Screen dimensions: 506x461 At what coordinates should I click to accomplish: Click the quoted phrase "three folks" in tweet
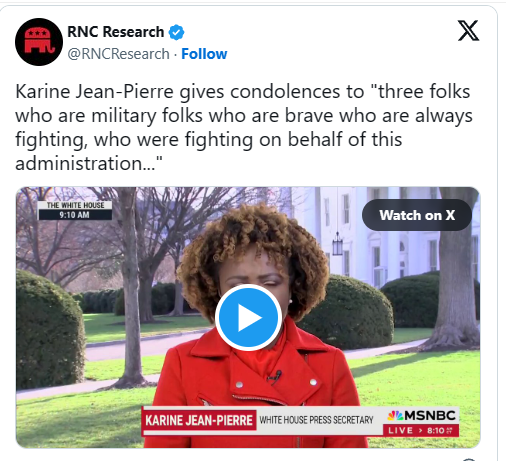[423, 91]
